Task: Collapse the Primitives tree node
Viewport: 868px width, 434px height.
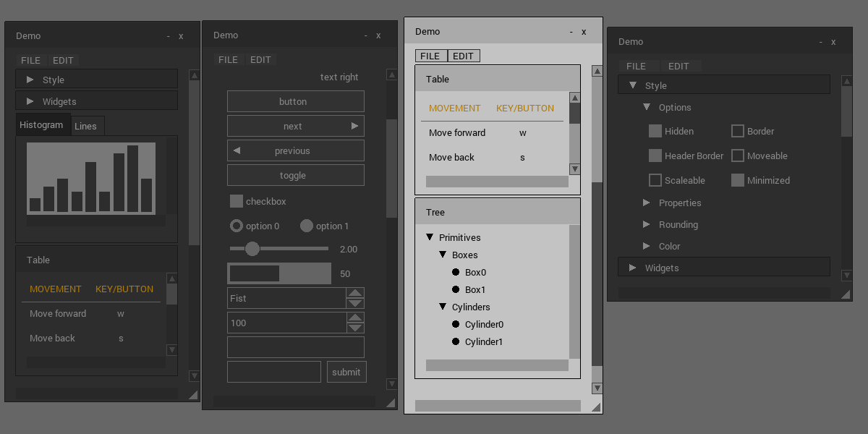Action: tap(430, 237)
